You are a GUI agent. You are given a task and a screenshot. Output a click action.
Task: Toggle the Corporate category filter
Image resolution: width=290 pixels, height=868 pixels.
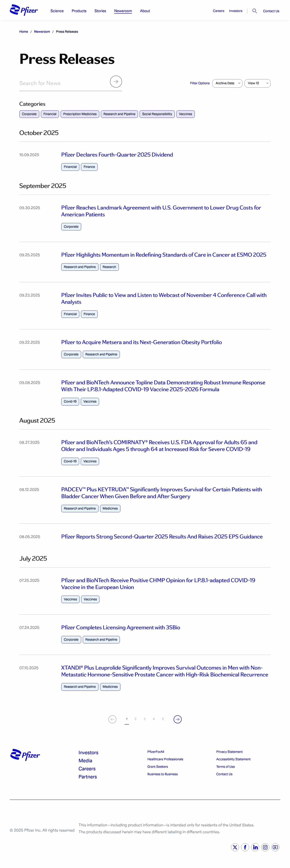coord(29,114)
